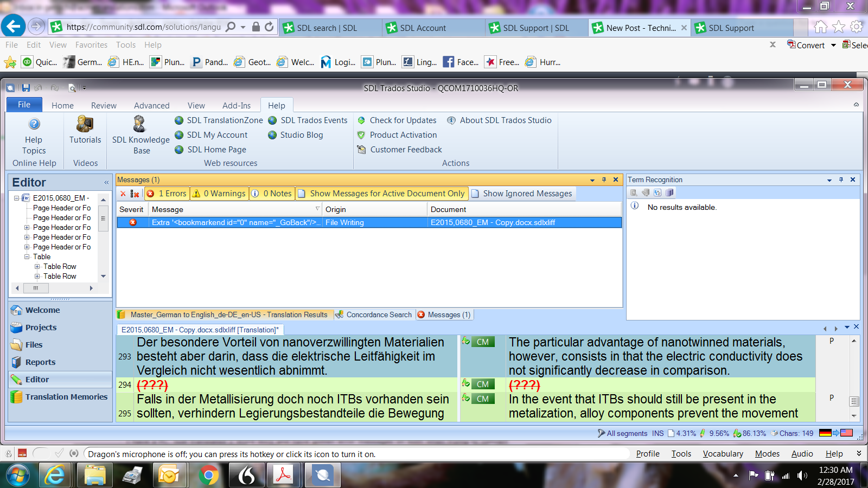Click the browser back arrow
The image size is (868, 488).
14,26
